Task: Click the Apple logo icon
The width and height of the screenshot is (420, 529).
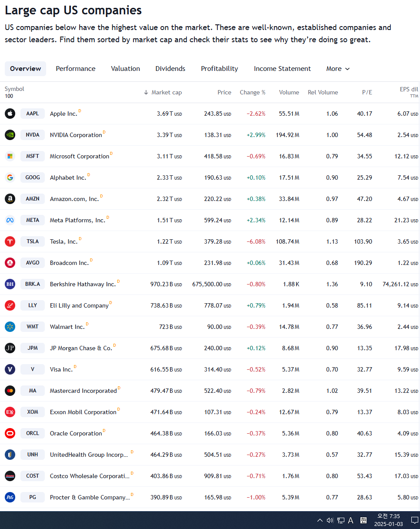Action: (x=10, y=114)
